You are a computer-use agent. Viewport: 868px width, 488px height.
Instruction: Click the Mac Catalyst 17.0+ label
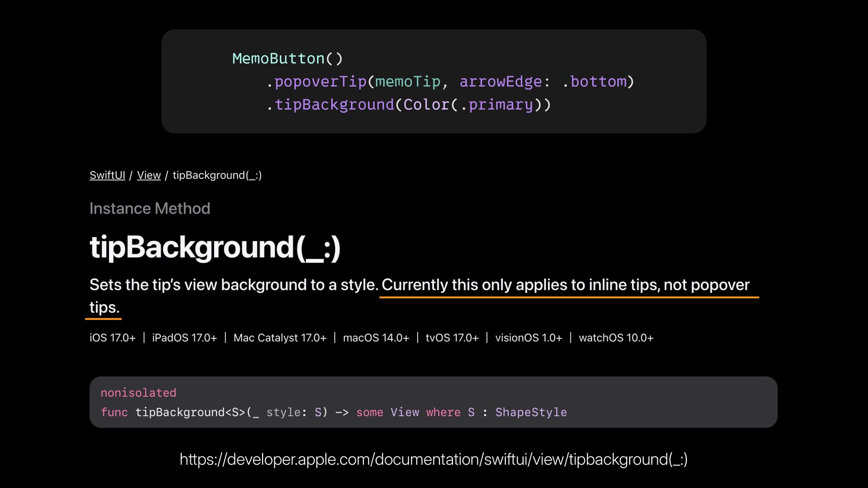pyautogui.click(x=280, y=338)
